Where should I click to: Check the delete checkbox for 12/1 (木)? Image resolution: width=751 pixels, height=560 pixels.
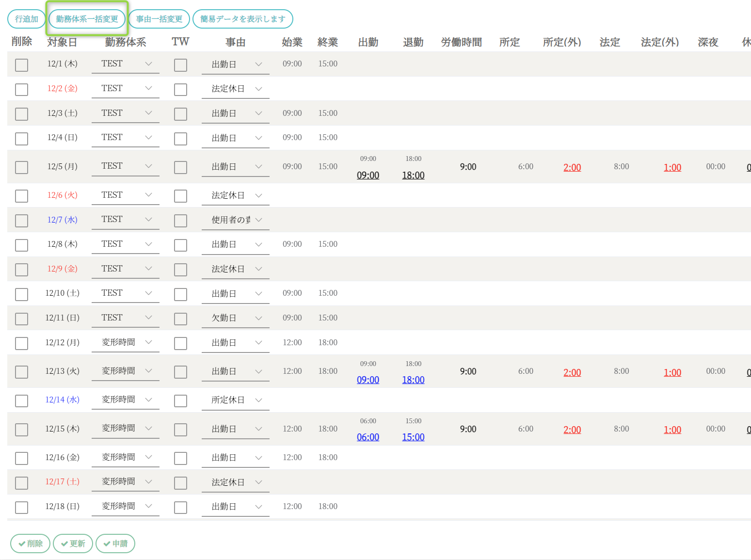click(x=21, y=65)
